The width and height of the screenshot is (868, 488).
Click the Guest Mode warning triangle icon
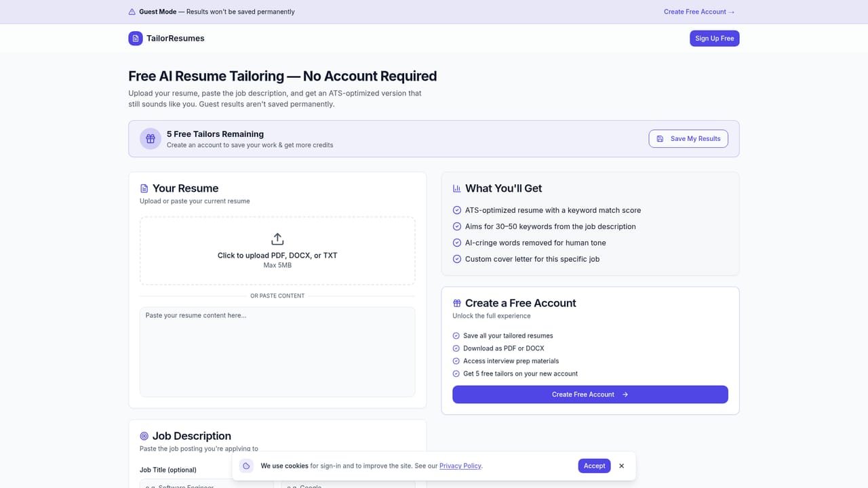[132, 12]
